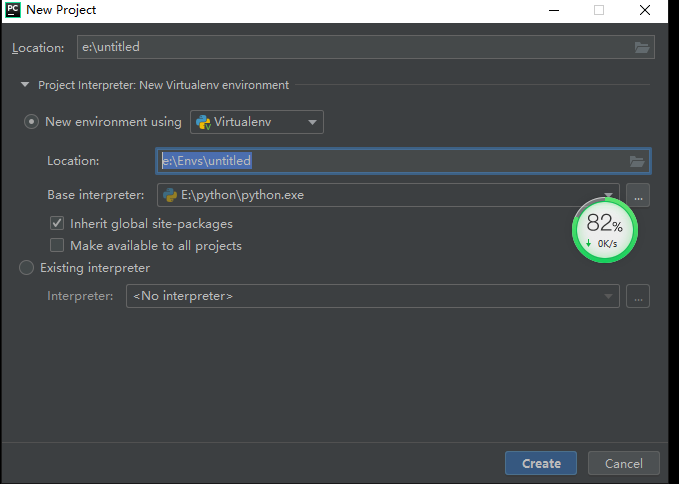Open existing Interpreter ellipsis button
Screen dimensions: 679x484
[638, 296]
